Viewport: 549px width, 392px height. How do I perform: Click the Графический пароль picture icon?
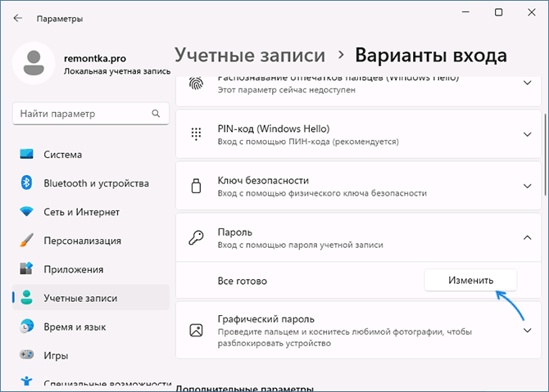pyautogui.click(x=196, y=330)
